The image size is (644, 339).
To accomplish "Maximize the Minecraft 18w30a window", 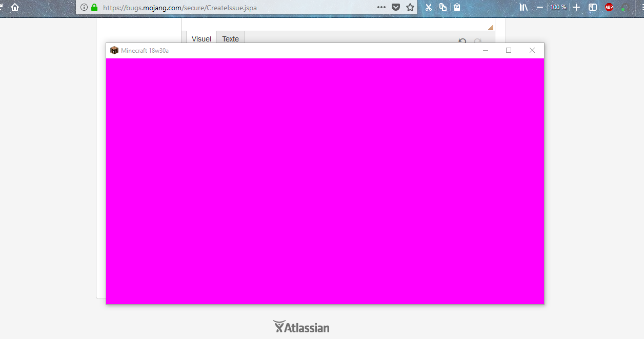I will [509, 50].
